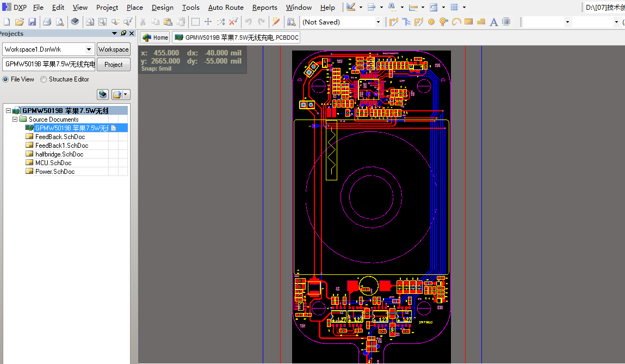Close the Projects panel

pyautogui.click(x=132, y=34)
